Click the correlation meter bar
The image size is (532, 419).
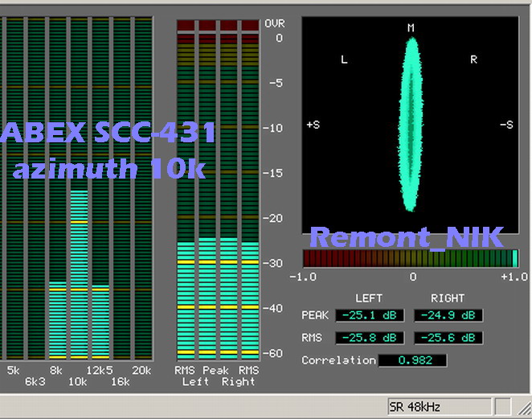click(411, 258)
